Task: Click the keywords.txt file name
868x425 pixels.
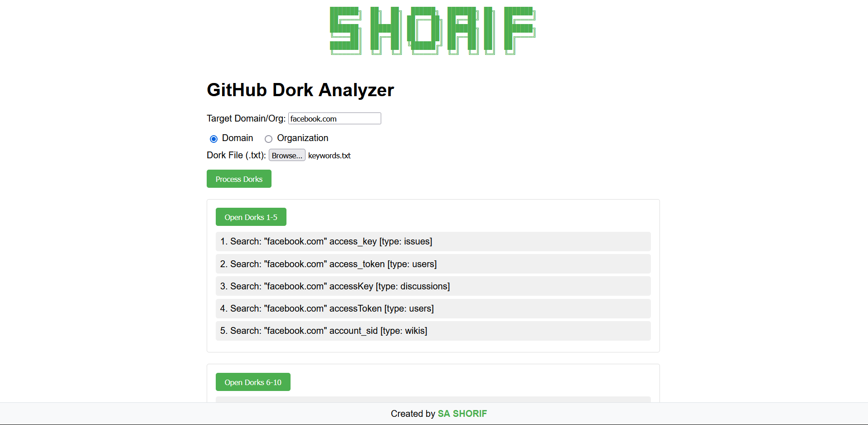Action: point(330,156)
